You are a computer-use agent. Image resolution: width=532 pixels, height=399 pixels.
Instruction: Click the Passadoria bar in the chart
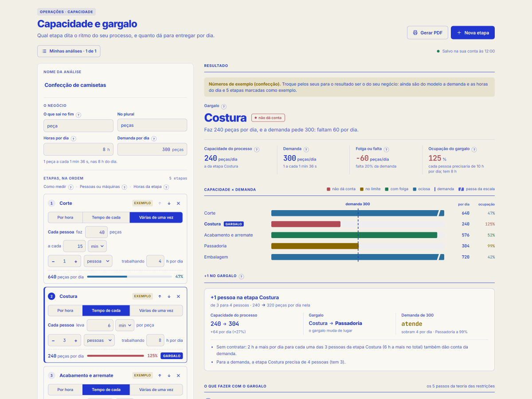[315, 246]
